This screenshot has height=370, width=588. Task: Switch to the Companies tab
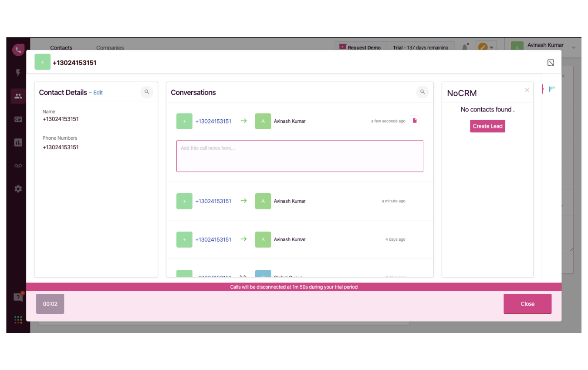(x=110, y=47)
